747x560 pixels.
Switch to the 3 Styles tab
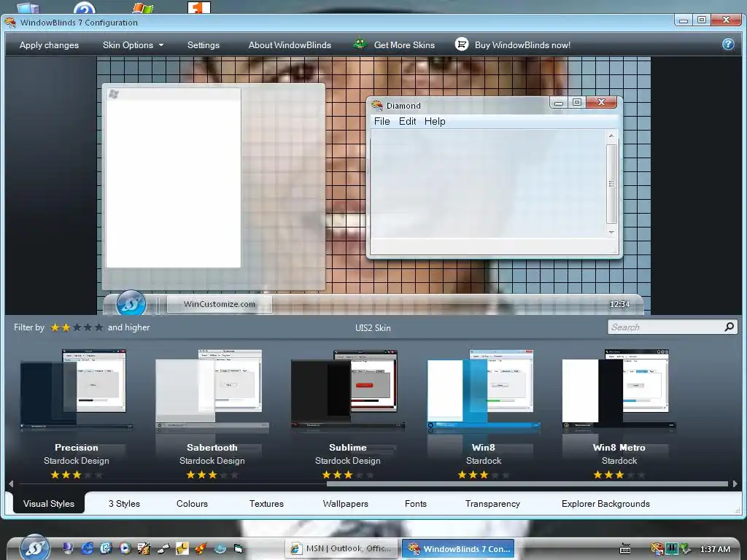pyautogui.click(x=124, y=503)
